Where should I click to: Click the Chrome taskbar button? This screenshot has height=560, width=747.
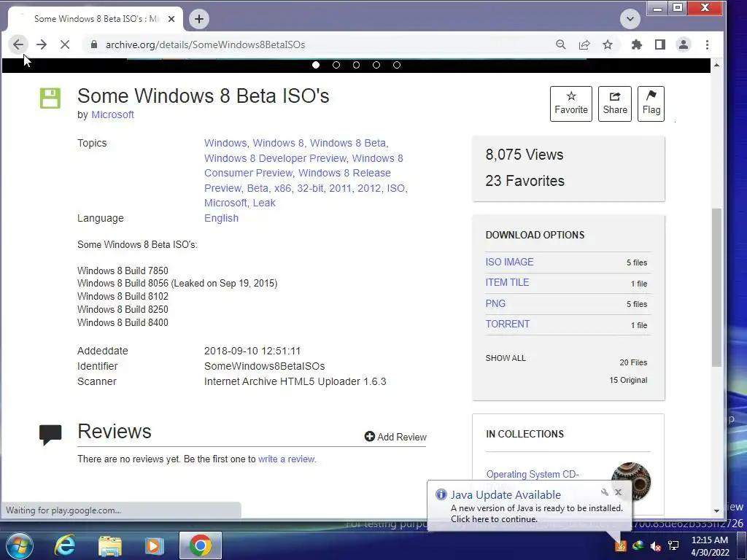click(x=201, y=545)
